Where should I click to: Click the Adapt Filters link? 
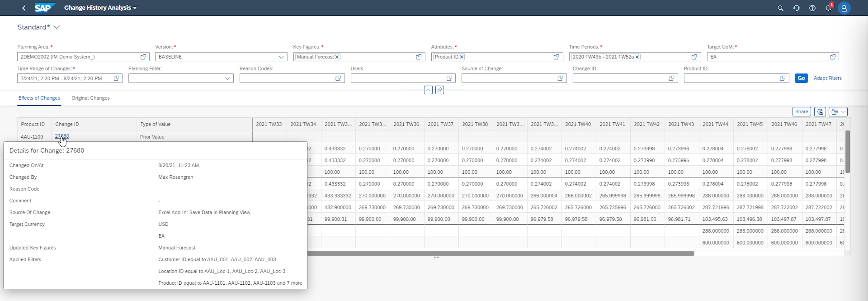(x=827, y=78)
